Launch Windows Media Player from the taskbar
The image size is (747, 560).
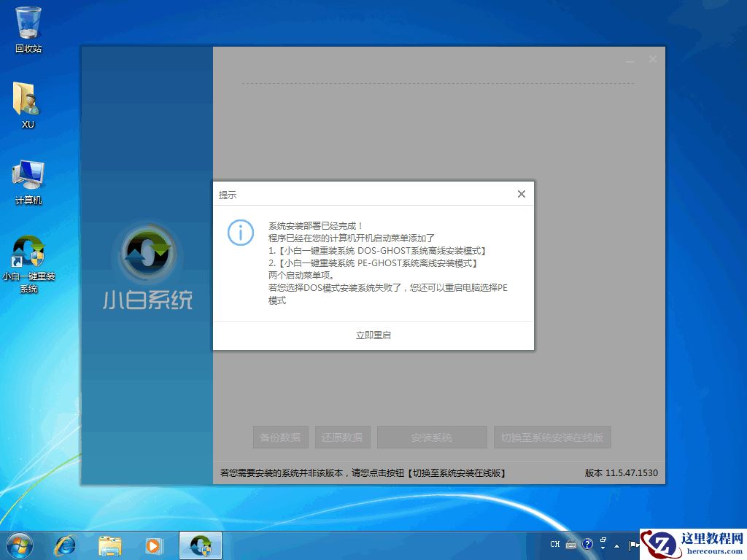coord(154,545)
